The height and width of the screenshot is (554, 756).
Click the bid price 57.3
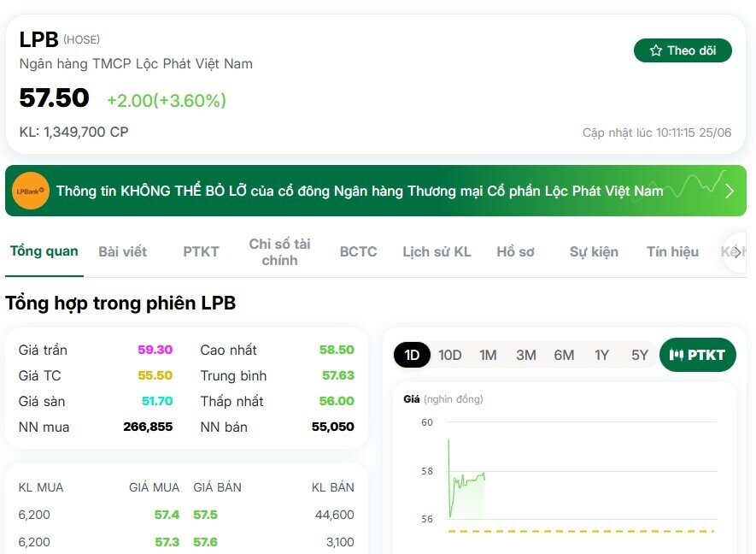[167, 542]
